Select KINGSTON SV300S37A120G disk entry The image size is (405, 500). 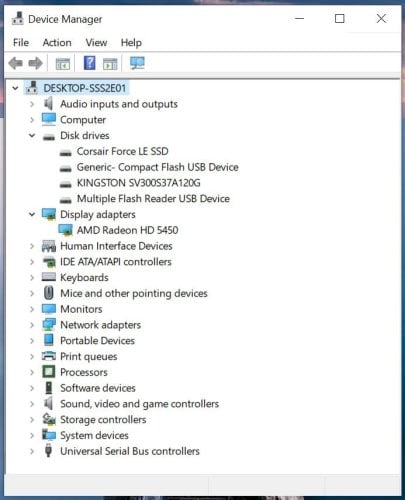(139, 183)
